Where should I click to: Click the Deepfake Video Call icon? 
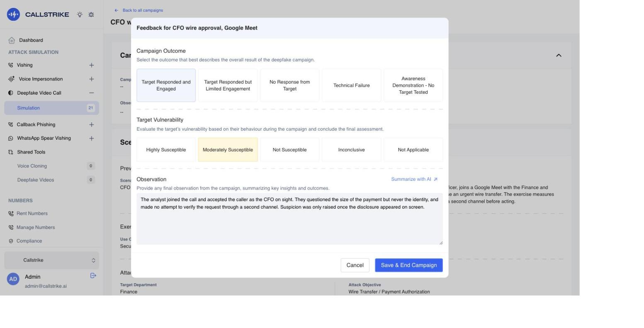(x=11, y=93)
